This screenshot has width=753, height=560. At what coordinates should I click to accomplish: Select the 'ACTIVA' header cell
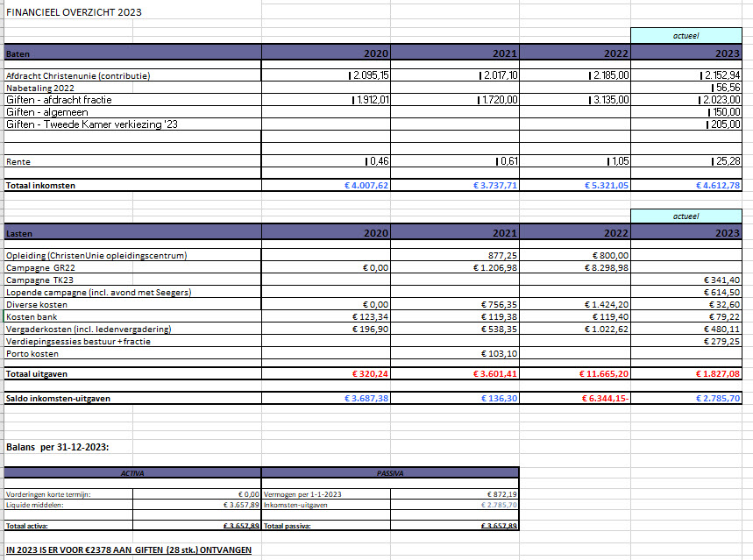[132, 473]
